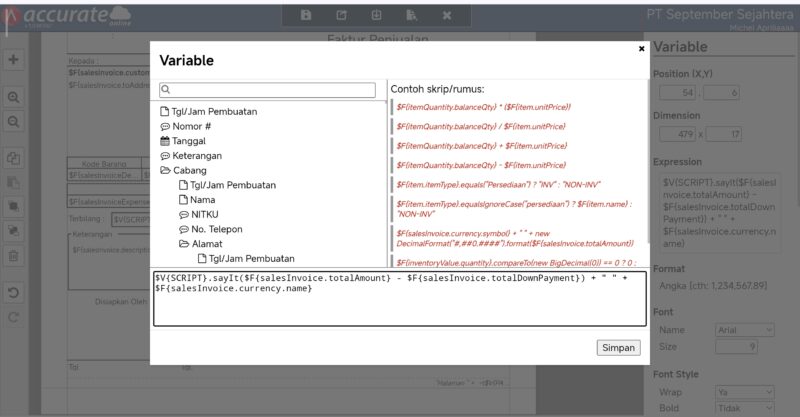Image resolution: width=800 pixels, height=417 pixels.
Task: Click the Simpan button
Action: 618,348
